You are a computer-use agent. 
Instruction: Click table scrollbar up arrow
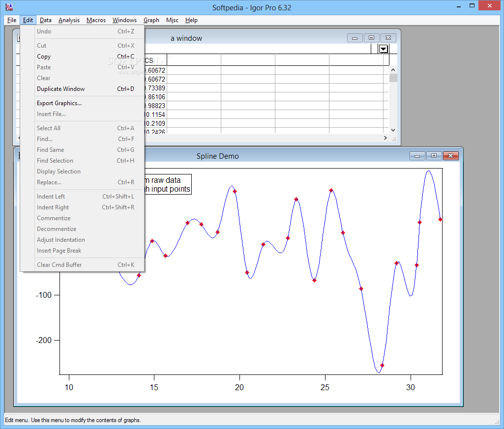tap(393, 70)
